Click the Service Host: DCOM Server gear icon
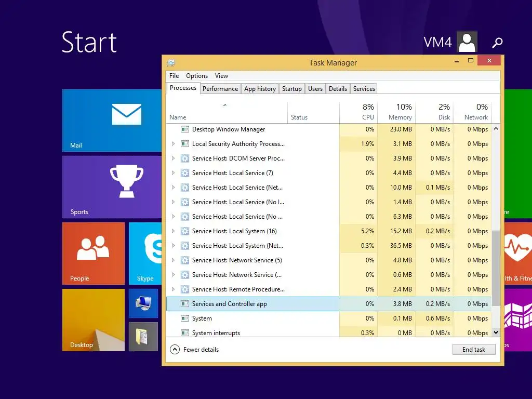This screenshot has width=532, height=399. point(184,158)
